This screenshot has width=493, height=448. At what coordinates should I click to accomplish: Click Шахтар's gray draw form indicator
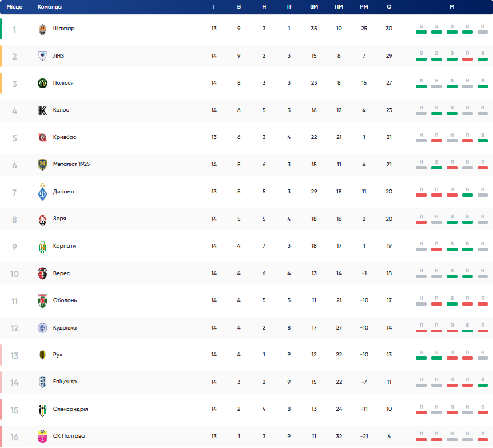483,29
